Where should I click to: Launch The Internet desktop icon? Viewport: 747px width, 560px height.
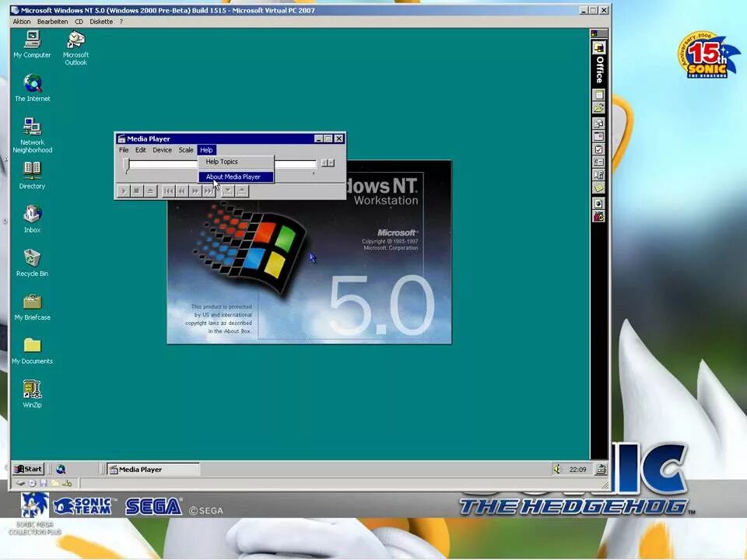pos(33,88)
